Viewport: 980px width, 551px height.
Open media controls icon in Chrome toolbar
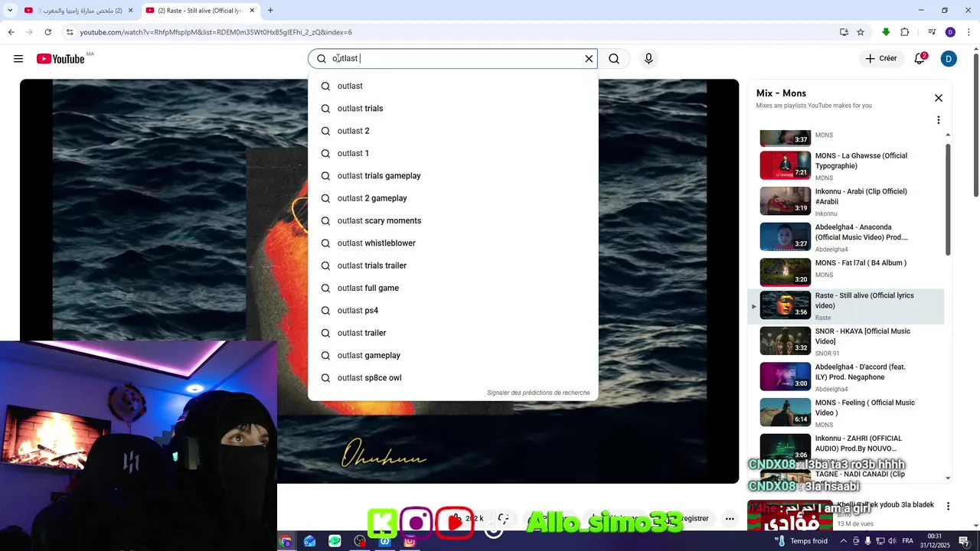coord(932,32)
